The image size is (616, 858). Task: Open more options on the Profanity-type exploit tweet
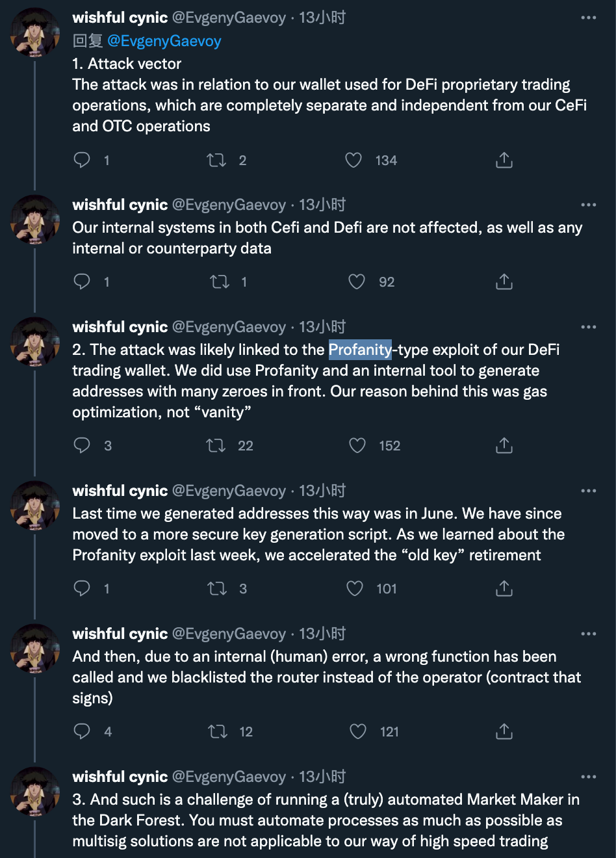click(588, 327)
